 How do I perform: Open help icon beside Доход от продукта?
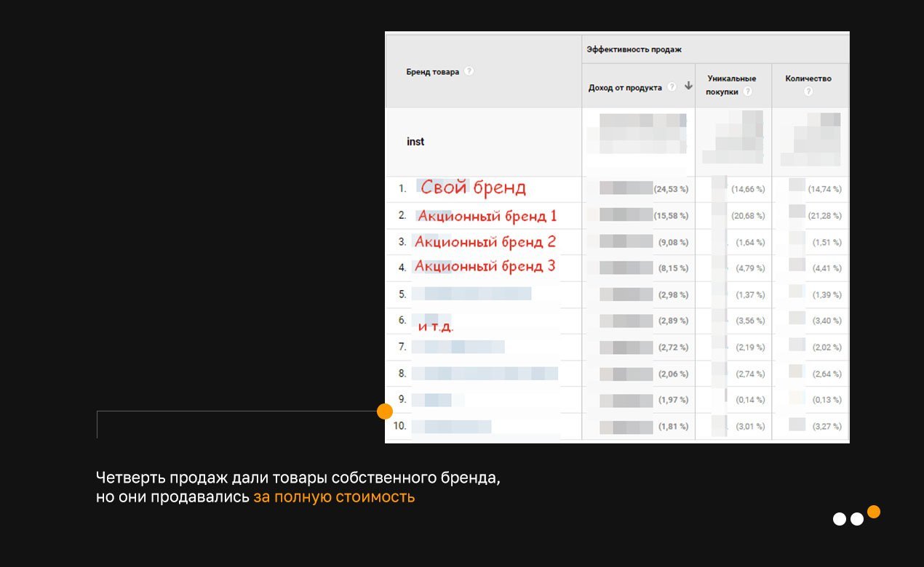point(672,87)
